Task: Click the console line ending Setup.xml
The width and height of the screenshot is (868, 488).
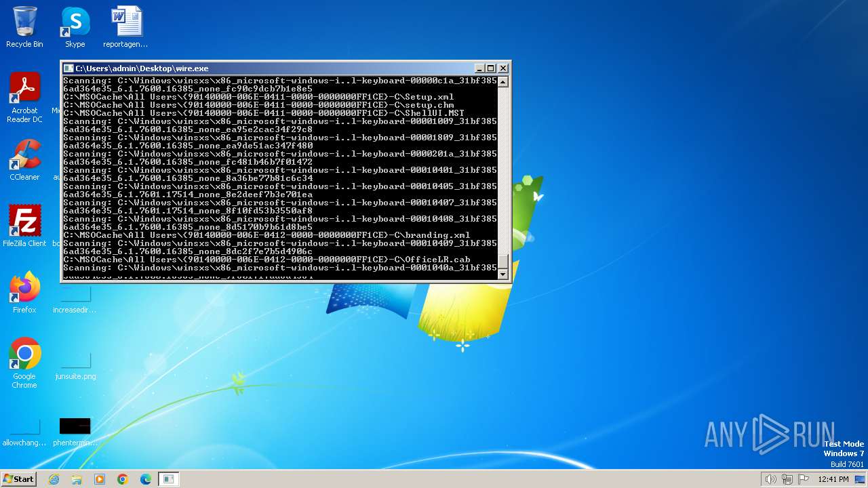Action: tap(258, 97)
